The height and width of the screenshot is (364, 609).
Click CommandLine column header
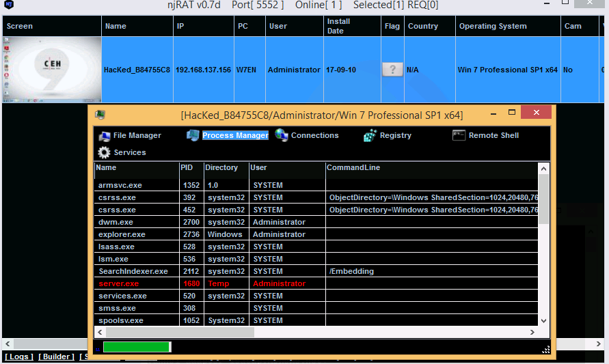pos(431,167)
